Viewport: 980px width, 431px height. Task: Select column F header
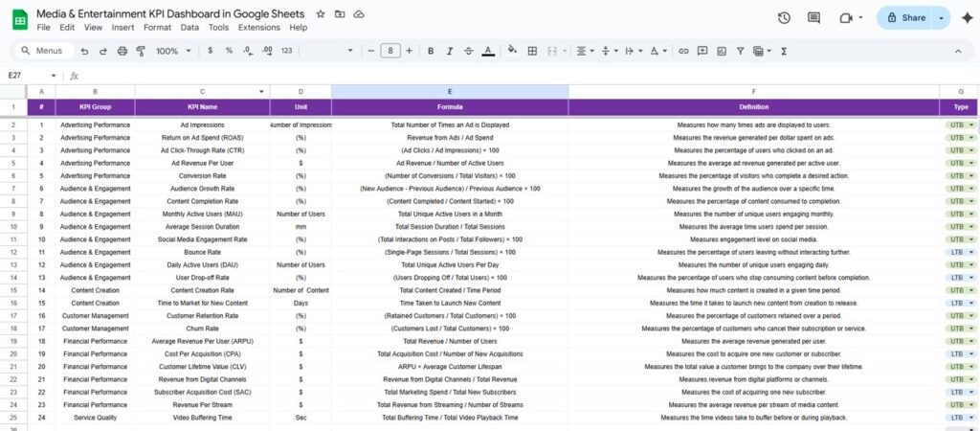[x=754, y=92]
